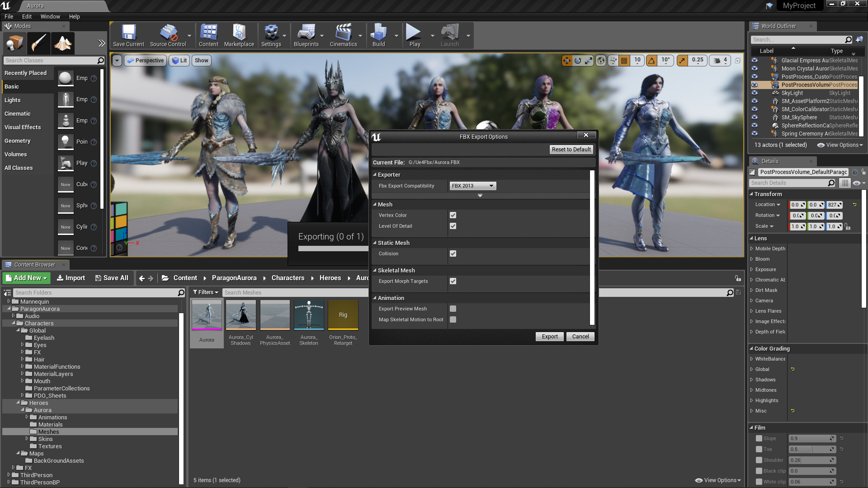The height and width of the screenshot is (488, 868).
Task: Enable Export Preview Mesh checkbox
Action: 453,309
